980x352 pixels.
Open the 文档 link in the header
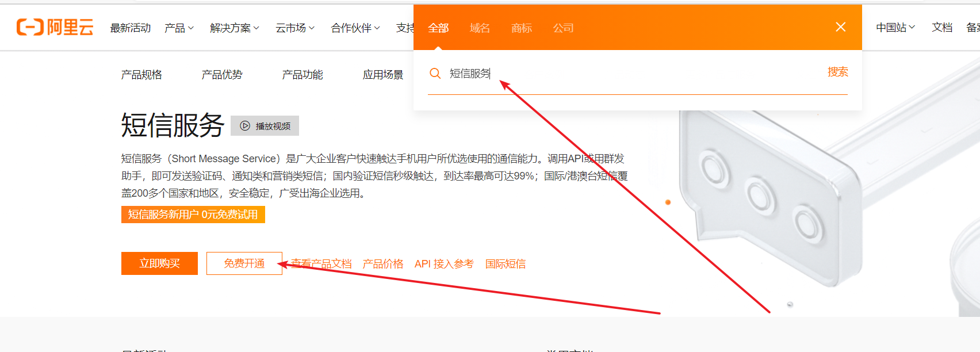pyautogui.click(x=942, y=27)
